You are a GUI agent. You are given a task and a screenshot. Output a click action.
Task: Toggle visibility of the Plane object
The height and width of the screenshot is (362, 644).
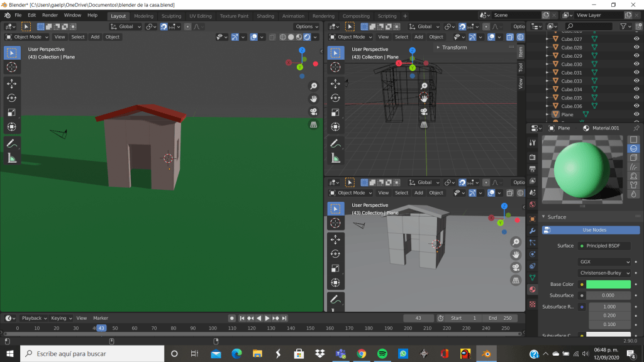[x=636, y=114]
